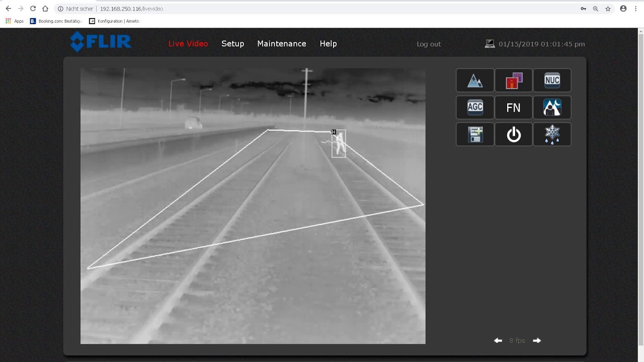Increase frame rate with right arrow
Image resolution: width=644 pixels, height=362 pixels.
tap(537, 340)
